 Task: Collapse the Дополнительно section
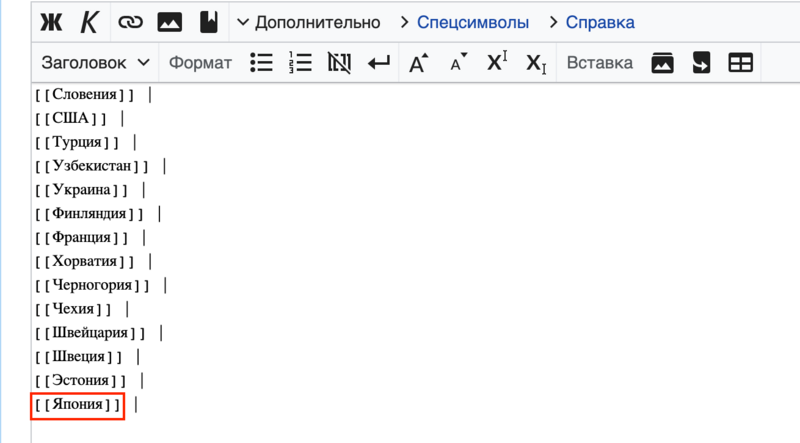(308, 22)
